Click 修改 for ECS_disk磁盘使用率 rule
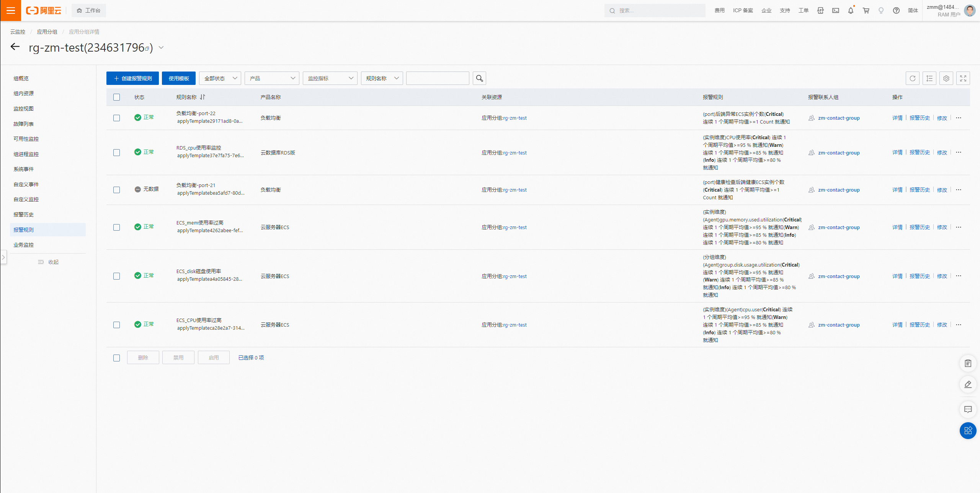Image resolution: width=980 pixels, height=493 pixels. coord(942,276)
